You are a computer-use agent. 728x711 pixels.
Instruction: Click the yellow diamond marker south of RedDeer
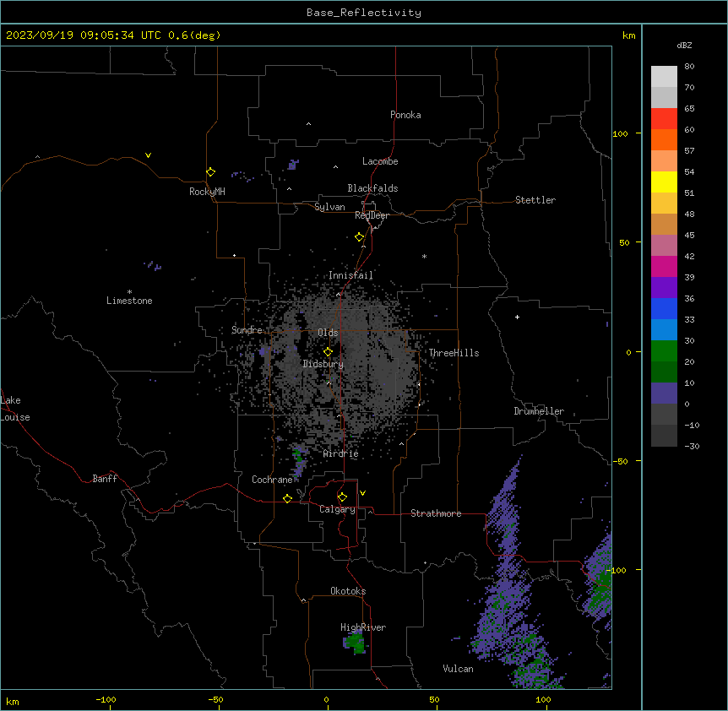(359, 237)
